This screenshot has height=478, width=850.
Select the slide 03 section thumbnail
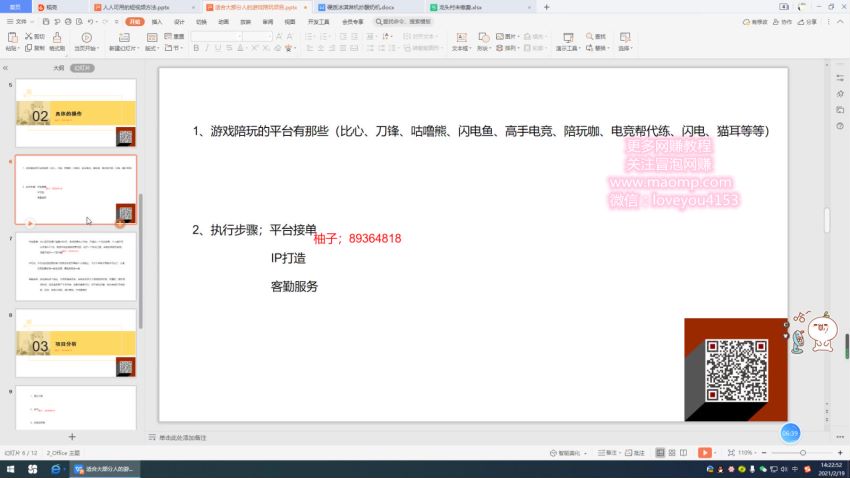coord(76,343)
